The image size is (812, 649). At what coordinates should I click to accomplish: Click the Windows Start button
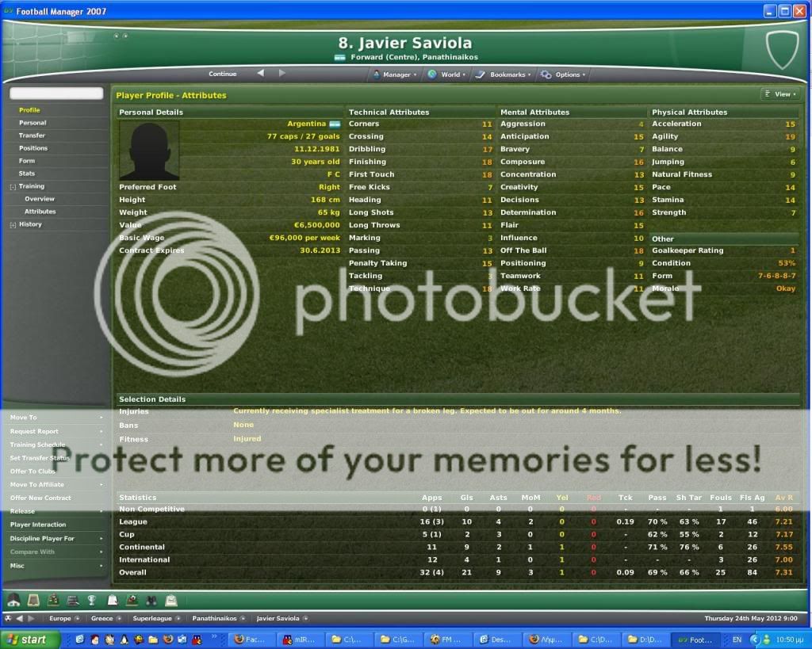(27, 639)
